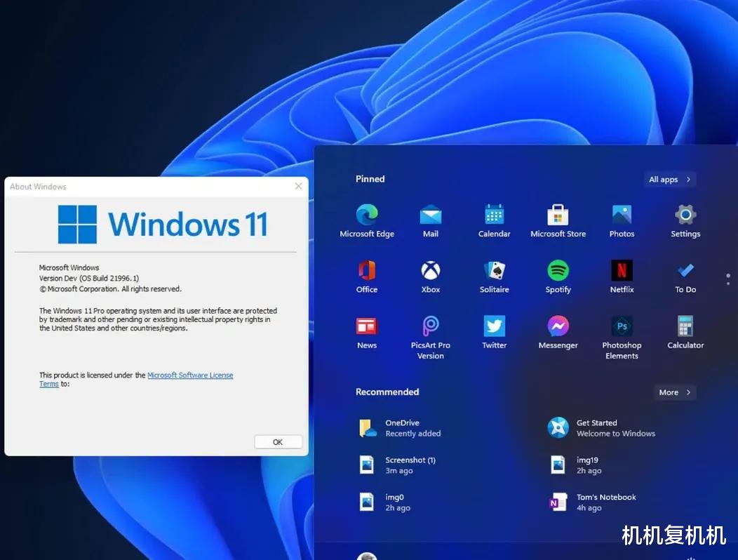Open Microsoft Edge from pinned apps
Viewport: 738px width, 560px height.
367,220
